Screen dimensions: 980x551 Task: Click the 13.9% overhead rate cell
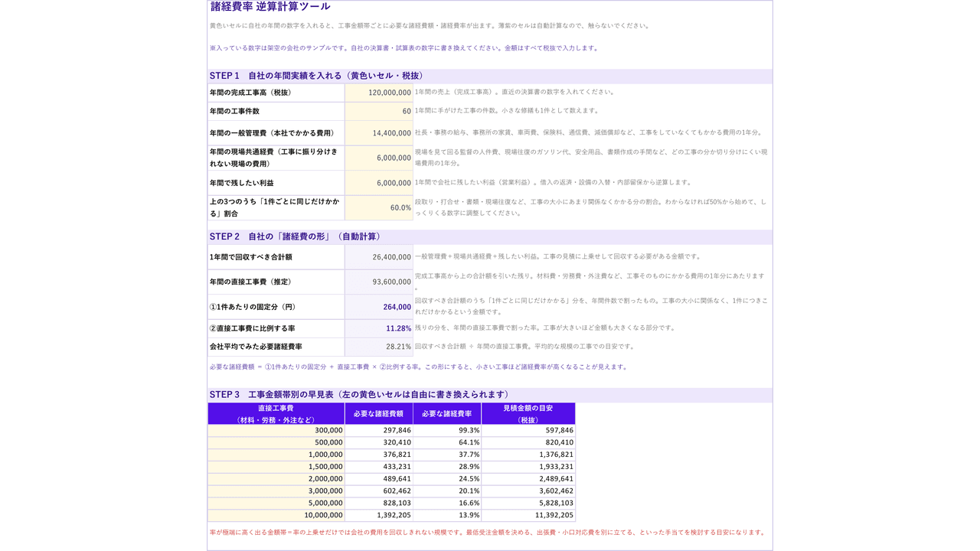click(447, 516)
